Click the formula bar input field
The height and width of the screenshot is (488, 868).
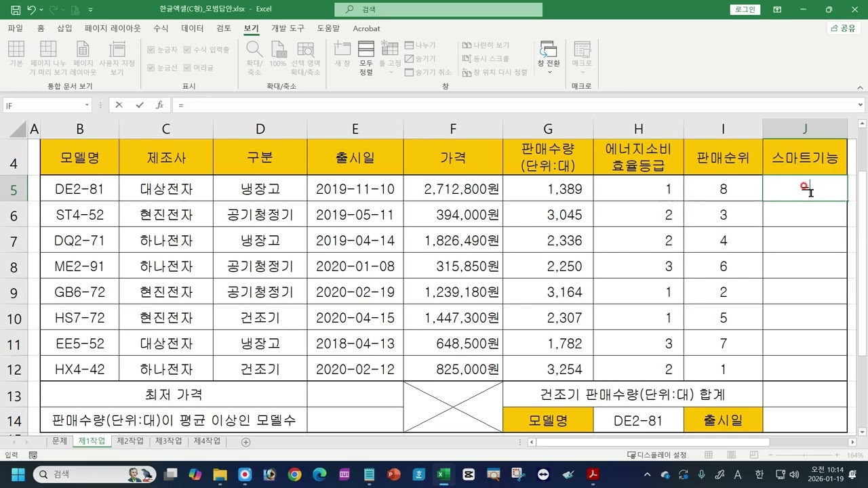(514, 105)
